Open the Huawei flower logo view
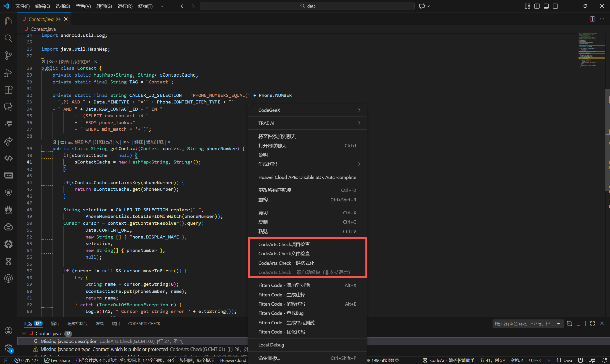 [8, 210]
